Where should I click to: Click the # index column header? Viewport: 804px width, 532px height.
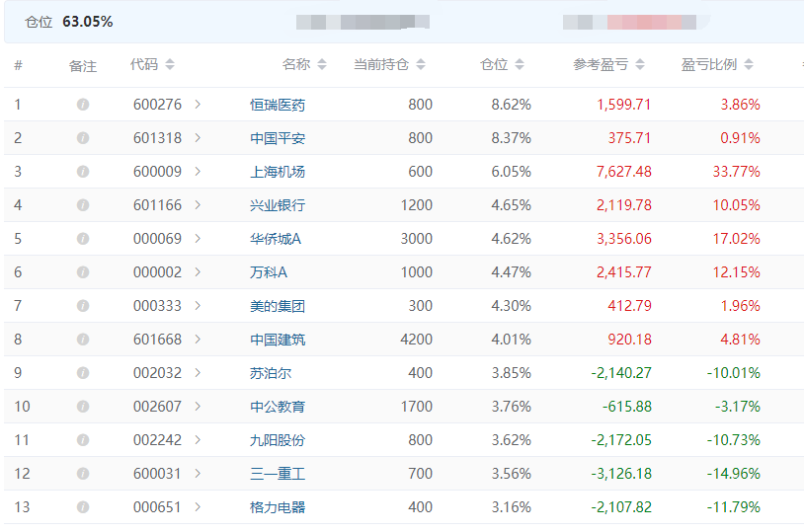[x=19, y=65]
